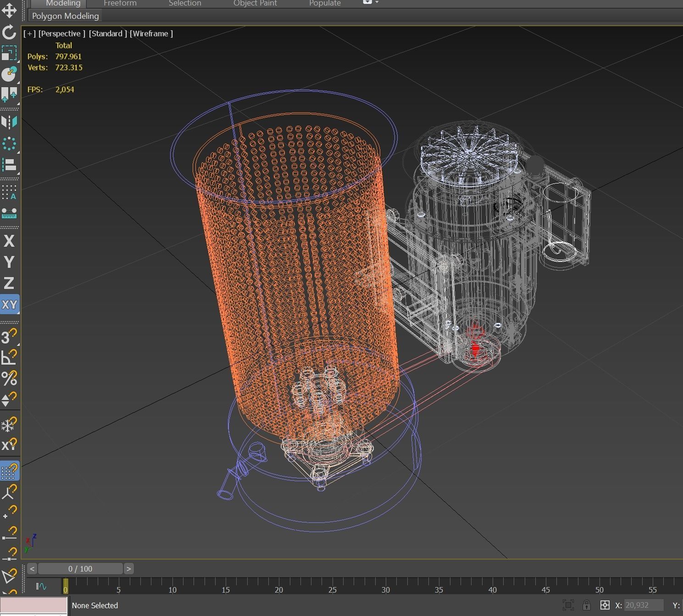
Task: Switch to the Freeform ribbon tab
Action: click(x=120, y=3)
